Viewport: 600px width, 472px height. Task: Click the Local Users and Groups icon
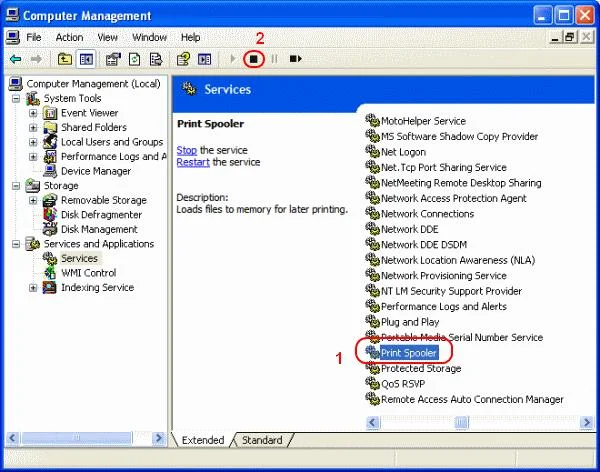(x=51, y=142)
